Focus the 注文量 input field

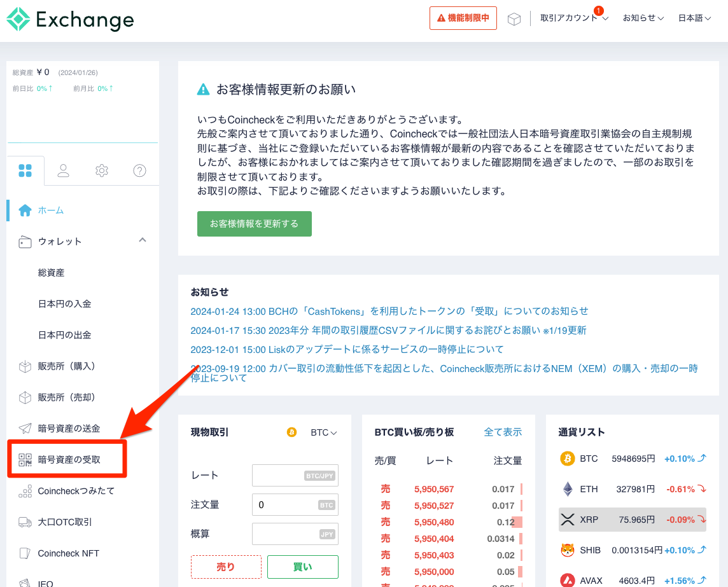click(x=295, y=505)
